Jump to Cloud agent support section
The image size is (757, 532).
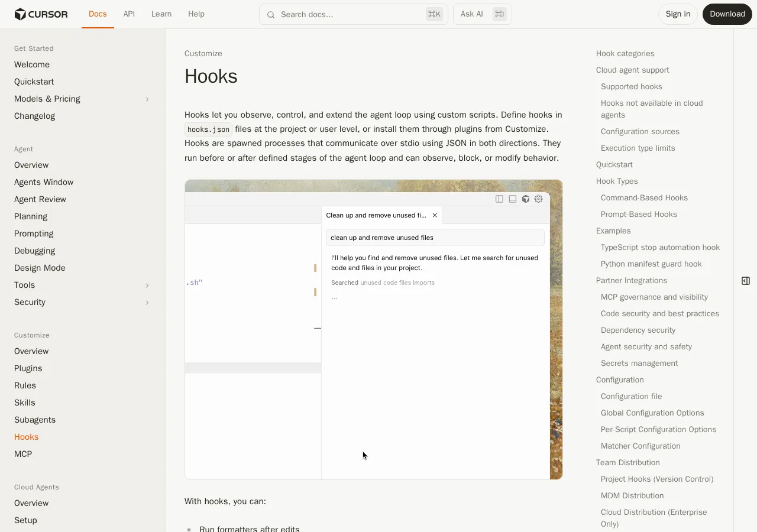(633, 70)
